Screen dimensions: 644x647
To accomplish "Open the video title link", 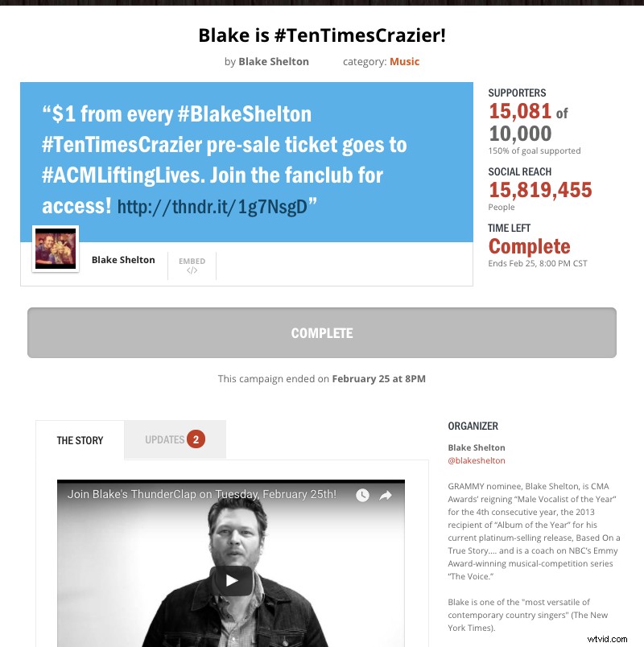I will 201,494.
